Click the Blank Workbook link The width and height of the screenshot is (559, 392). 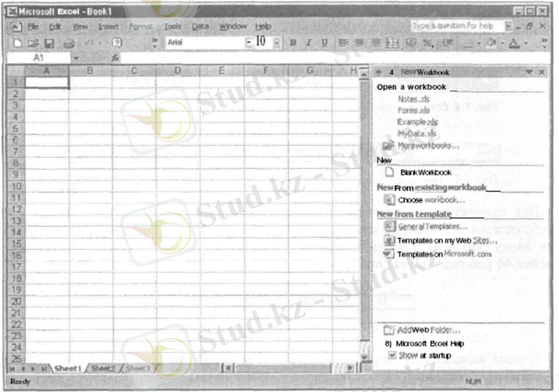[426, 173]
